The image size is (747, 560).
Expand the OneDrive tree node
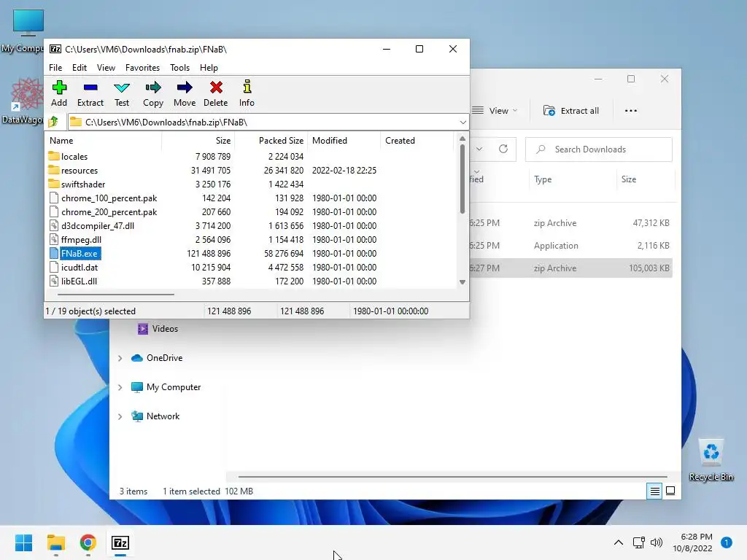tap(120, 358)
